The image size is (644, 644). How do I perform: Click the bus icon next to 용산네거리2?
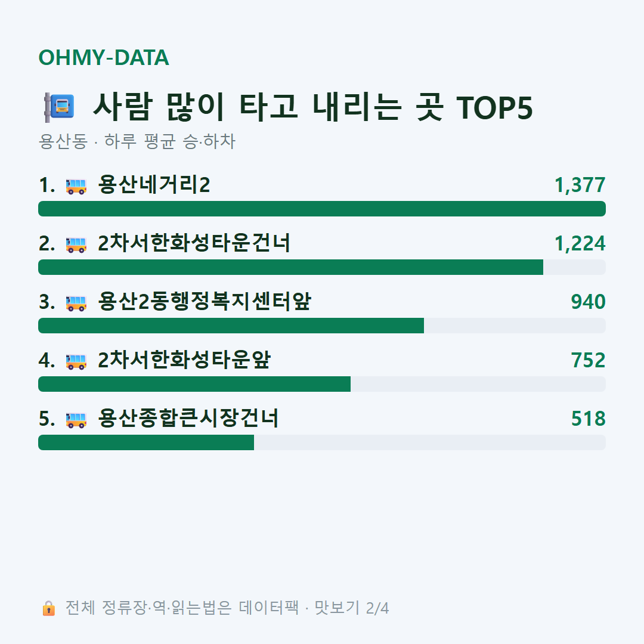pos(76,186)
